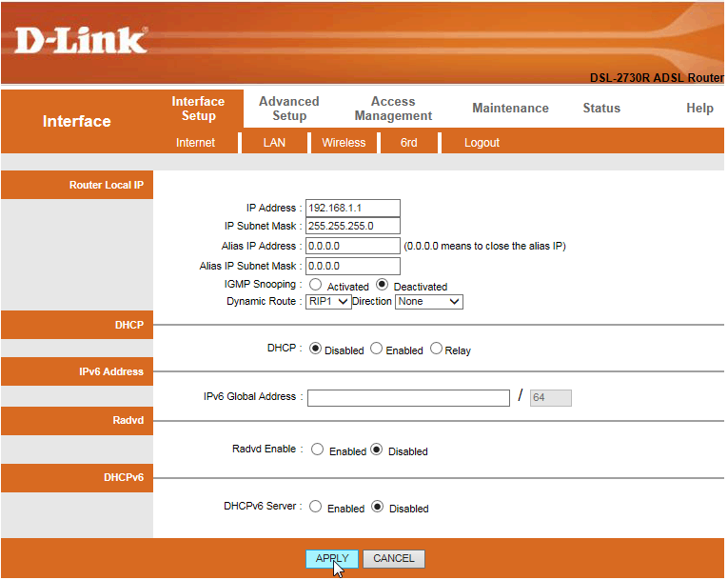Select Radvd Disabled option

pos(377,450)
